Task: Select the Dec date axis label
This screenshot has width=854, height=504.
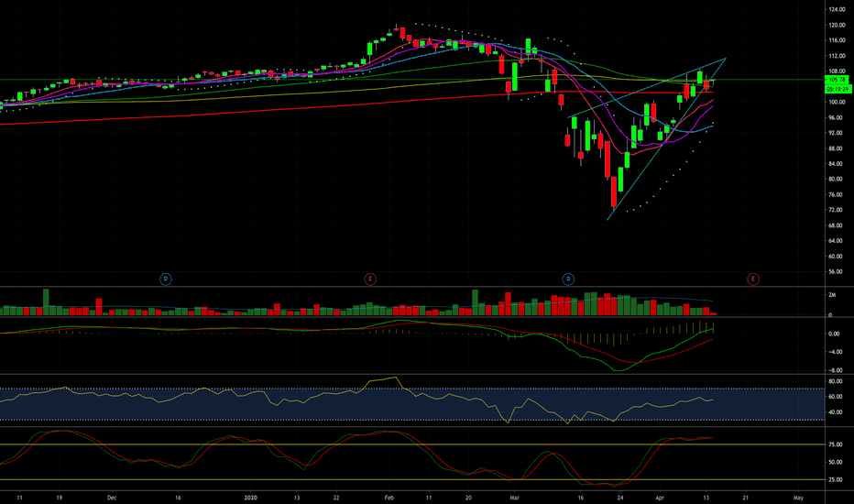Action: click(x=112, y=498)
